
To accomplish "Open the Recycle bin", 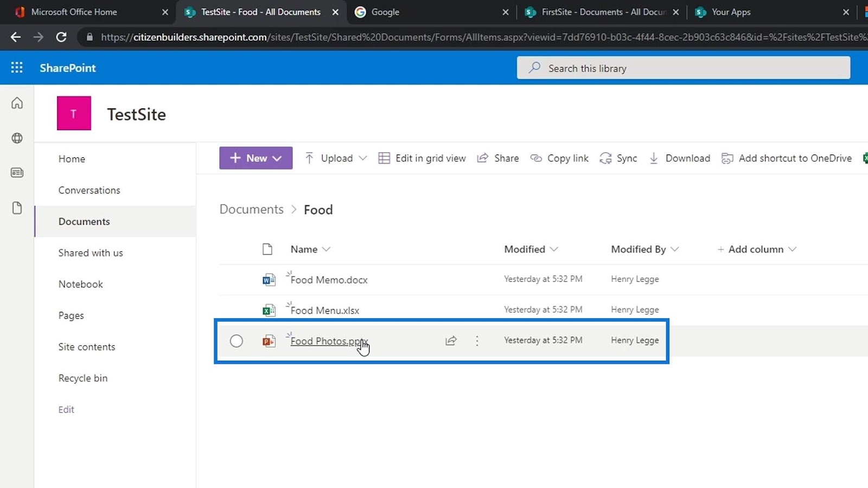I will pos(83,378).
